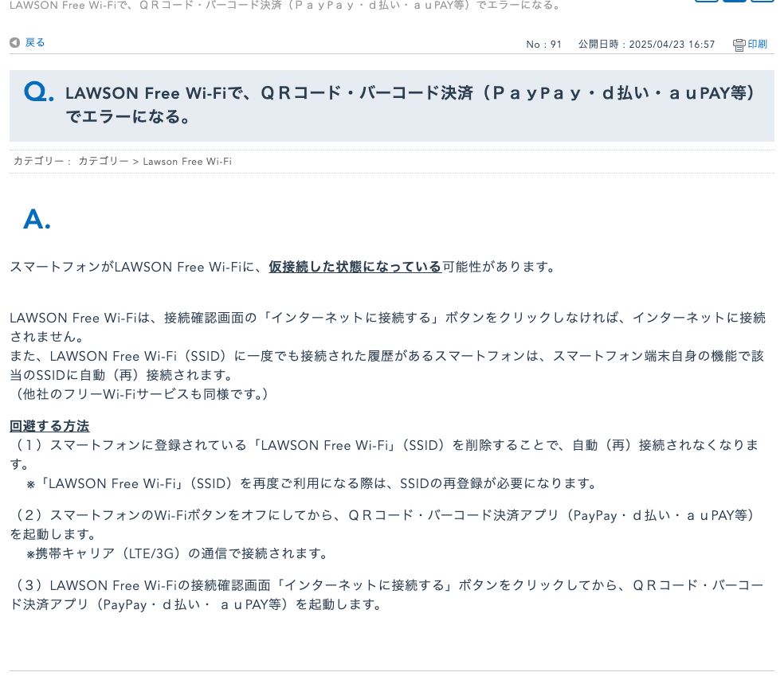
Task: Click step （3） about the connection confirmation screen
Action: pos(386,595)
